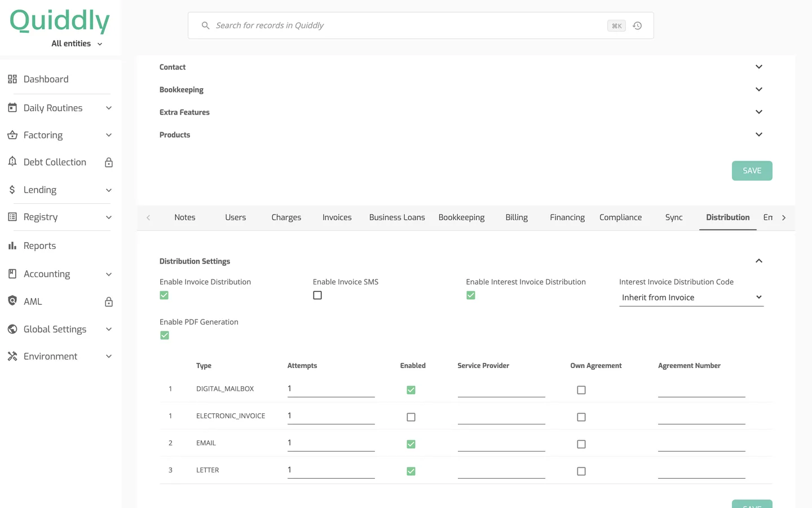Viewport: 812px width, 508px height.
Task: Uncheck Enabled for LETTER row
Action: tap(411, 471)
